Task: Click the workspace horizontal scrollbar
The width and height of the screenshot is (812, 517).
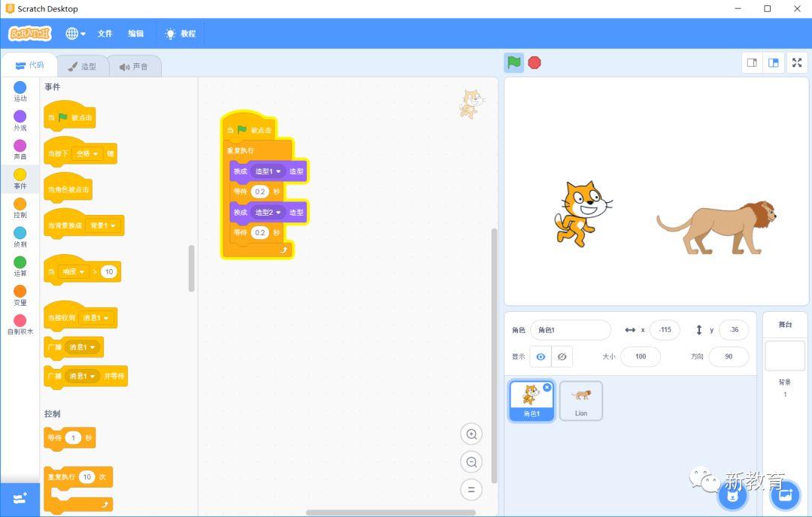Action: 390,512
